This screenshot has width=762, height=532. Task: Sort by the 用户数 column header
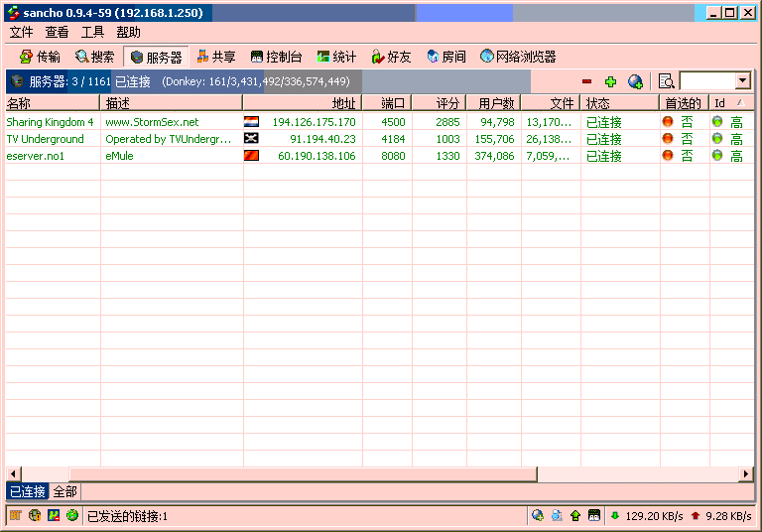coord(493,103)
